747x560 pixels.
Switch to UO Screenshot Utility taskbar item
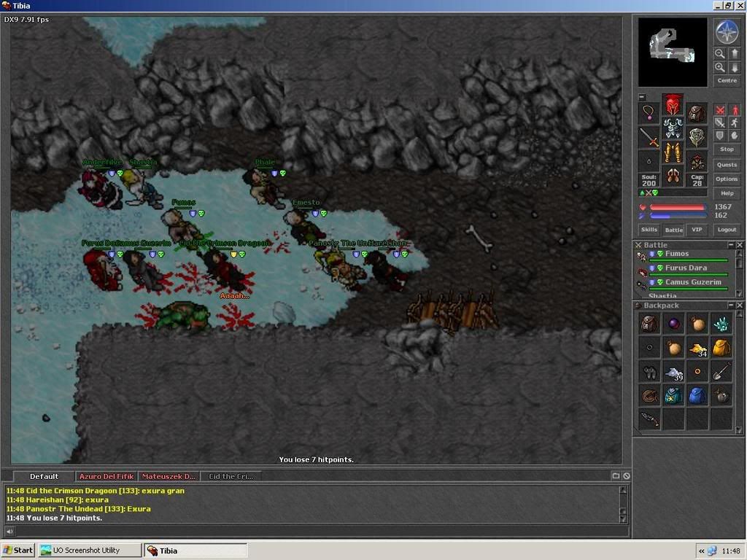coord(90,551)
